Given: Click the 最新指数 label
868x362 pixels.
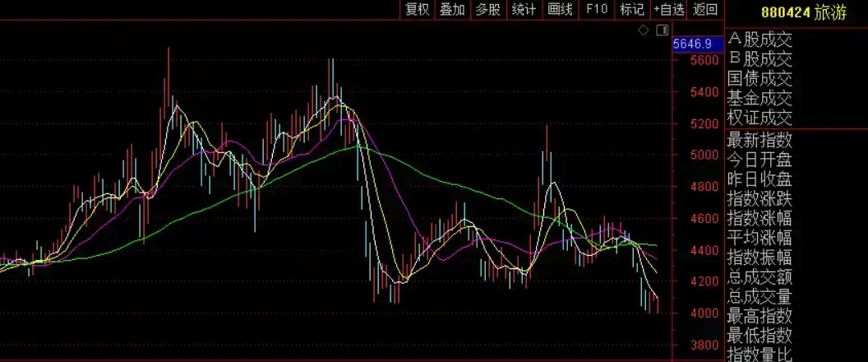Looking at the screenshot, I should (759, 140).
